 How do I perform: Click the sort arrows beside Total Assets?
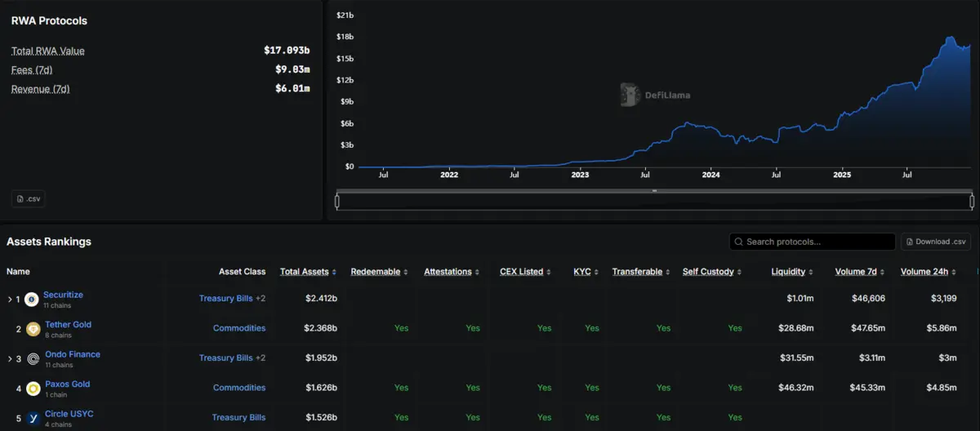point(335,272)
